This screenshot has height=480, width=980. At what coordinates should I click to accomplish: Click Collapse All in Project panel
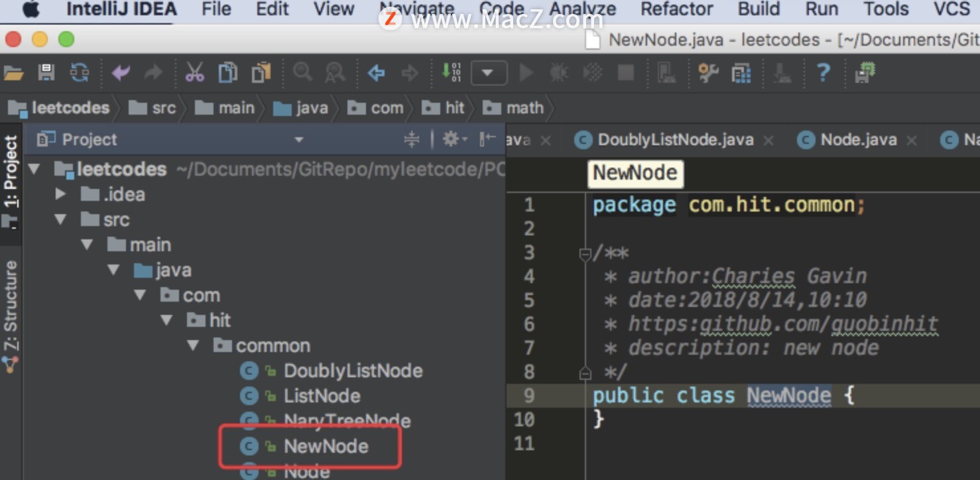[x=411, y=139]
